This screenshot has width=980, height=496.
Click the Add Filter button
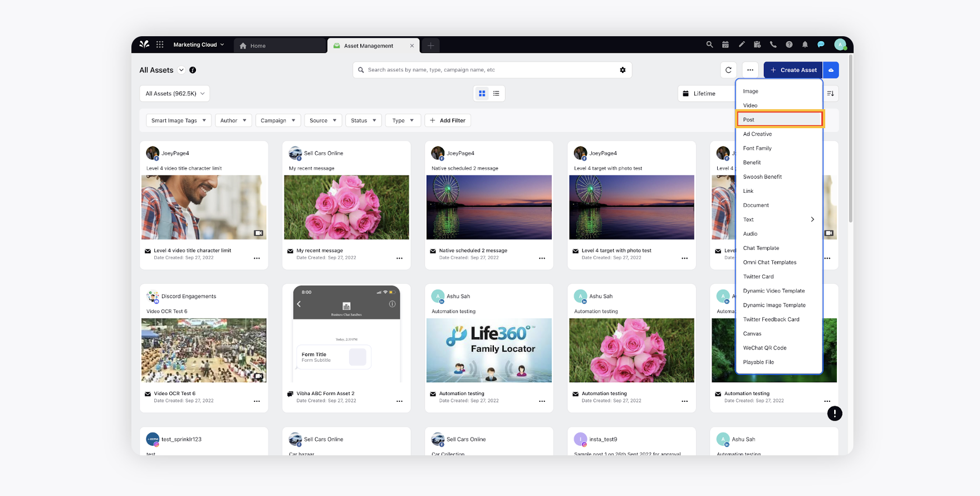pyautogui.click(x=448, y=120)
